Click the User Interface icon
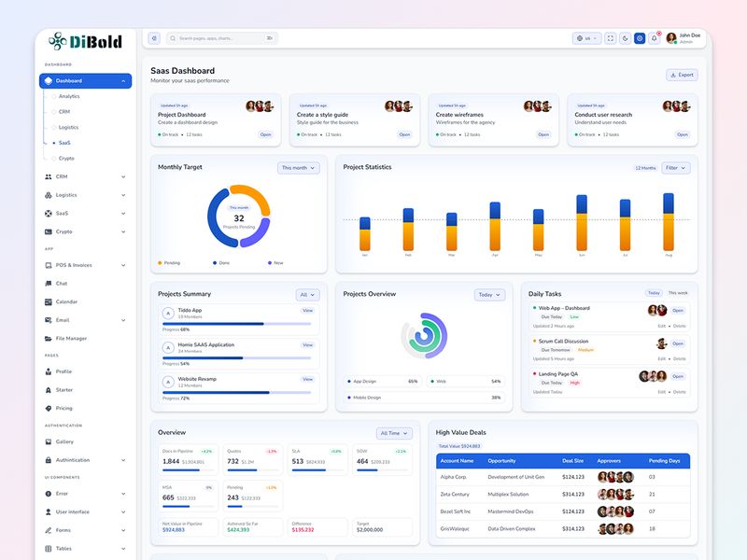The height and width of the screenshot is (560, 747). coord(49,511)
